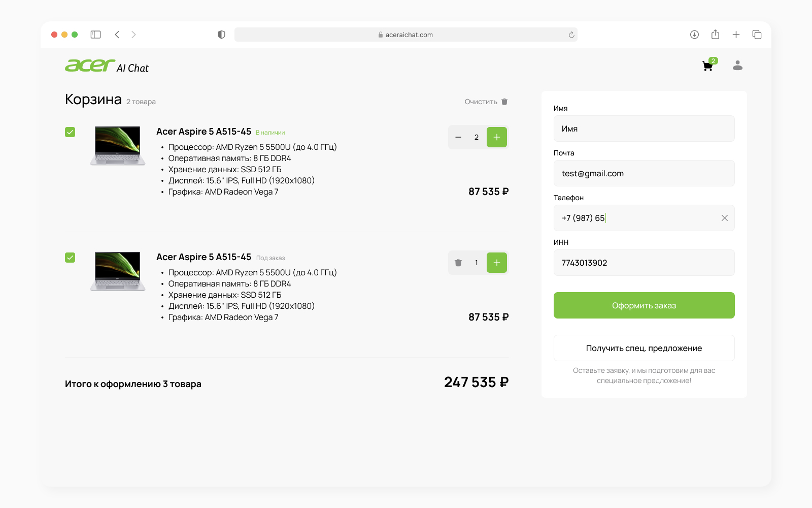Screen dimensions: 812x508
Task: Reload the page in the address bar
Action: point(571,35)
